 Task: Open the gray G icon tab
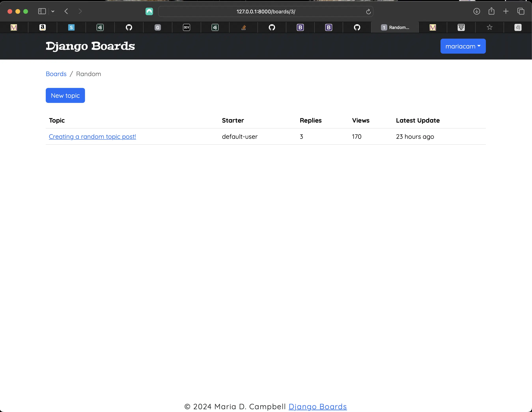(x=158, y=27)
